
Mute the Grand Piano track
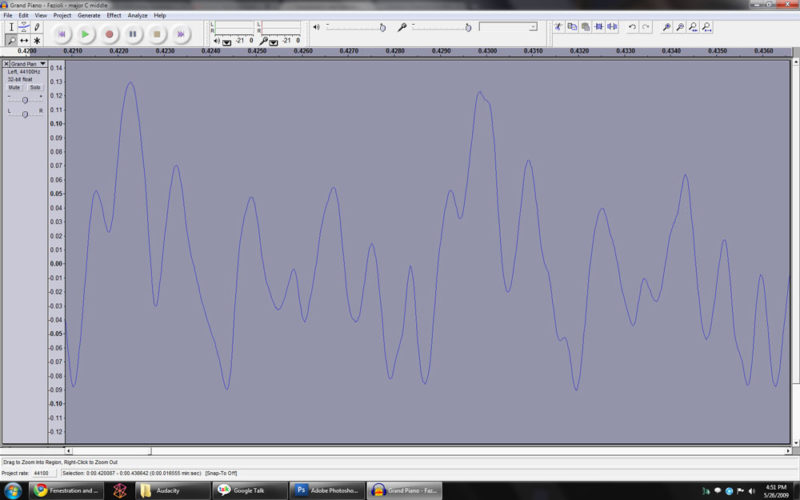point(15,87)
